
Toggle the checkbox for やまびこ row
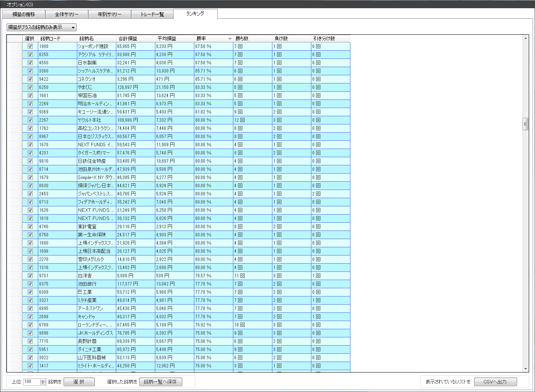pyautogui.click(x=30, y=87)
